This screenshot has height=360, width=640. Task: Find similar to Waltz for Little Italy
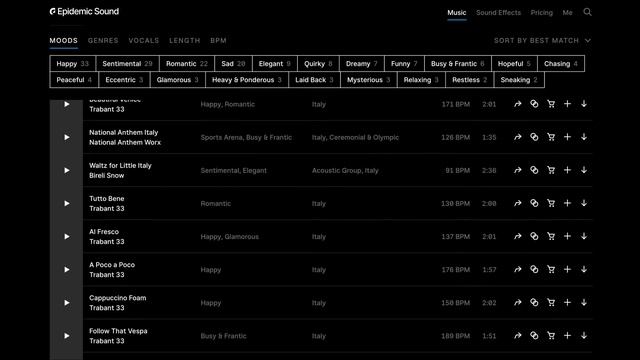point(534,170)
